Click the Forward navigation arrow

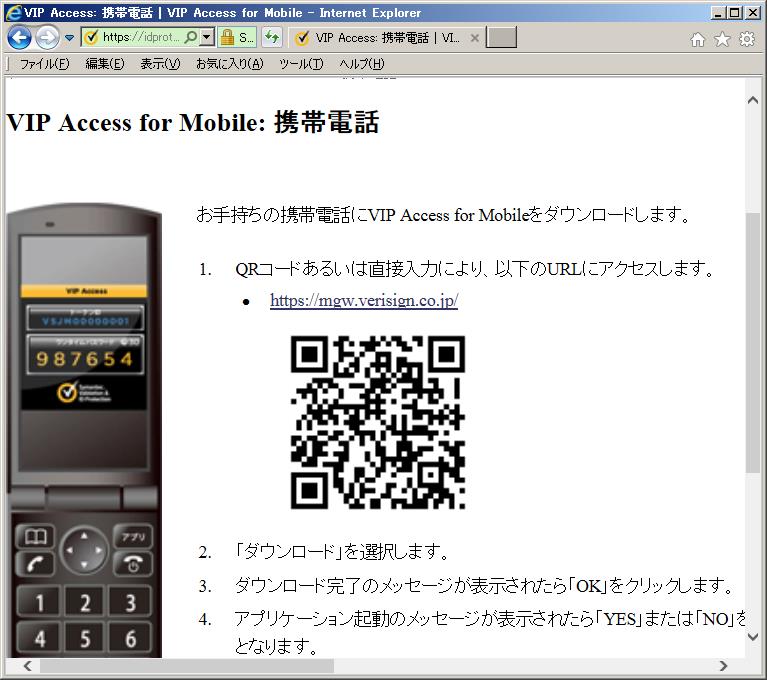pyautogui.click(x=47, y=37)
